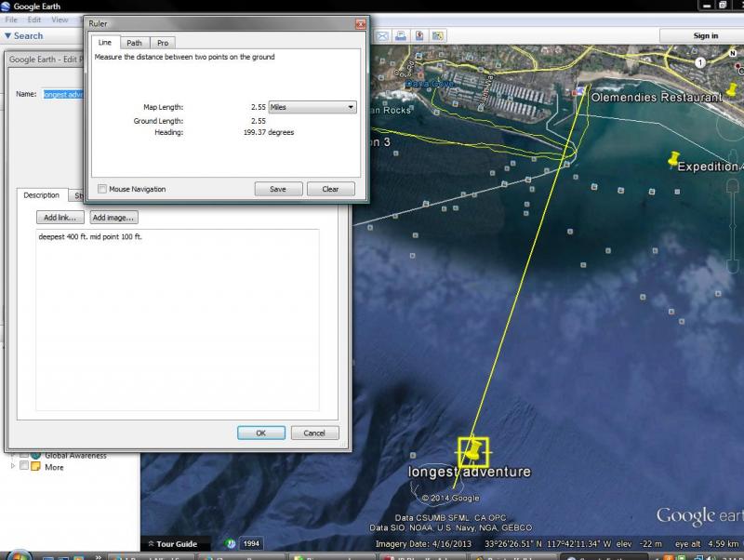This screenshot has width=744, height=560.
Task: Open the Miles units dropdown
Action: [x=312, y=107]
